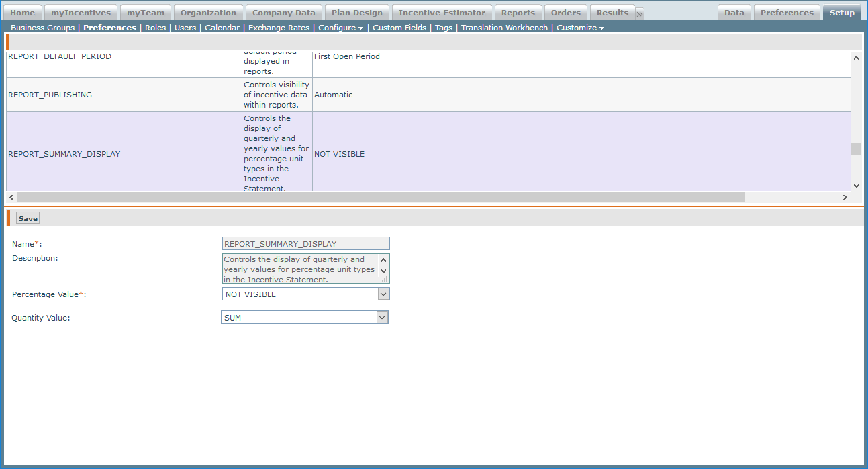Switch to the Plan Design tab
This screenshot has height=469, width=868.
[356, 13]
